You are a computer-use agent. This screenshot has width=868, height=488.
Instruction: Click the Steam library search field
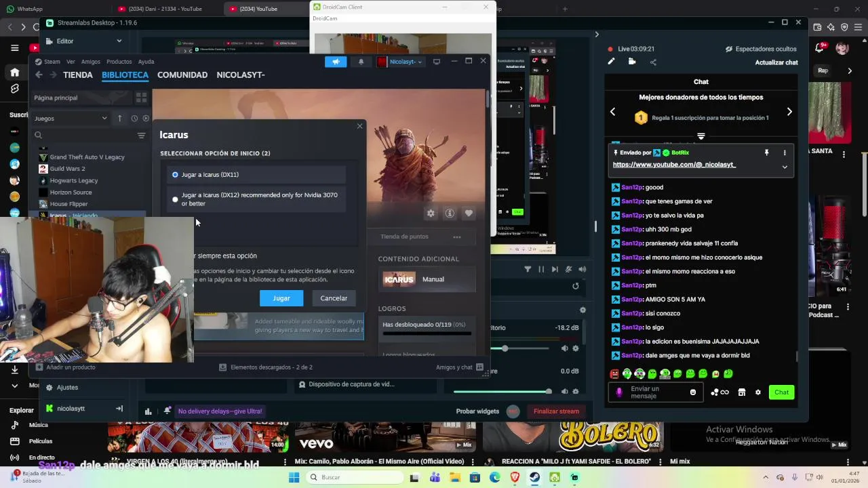[83, 136]
